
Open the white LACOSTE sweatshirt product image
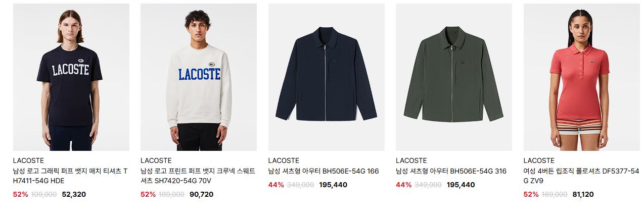[x=199, y=77]
